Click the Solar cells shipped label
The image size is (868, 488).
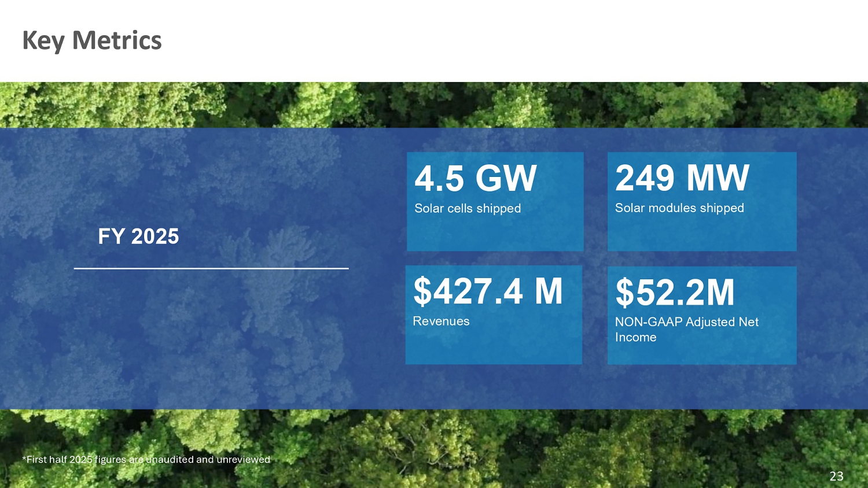(x=468, y=209)
